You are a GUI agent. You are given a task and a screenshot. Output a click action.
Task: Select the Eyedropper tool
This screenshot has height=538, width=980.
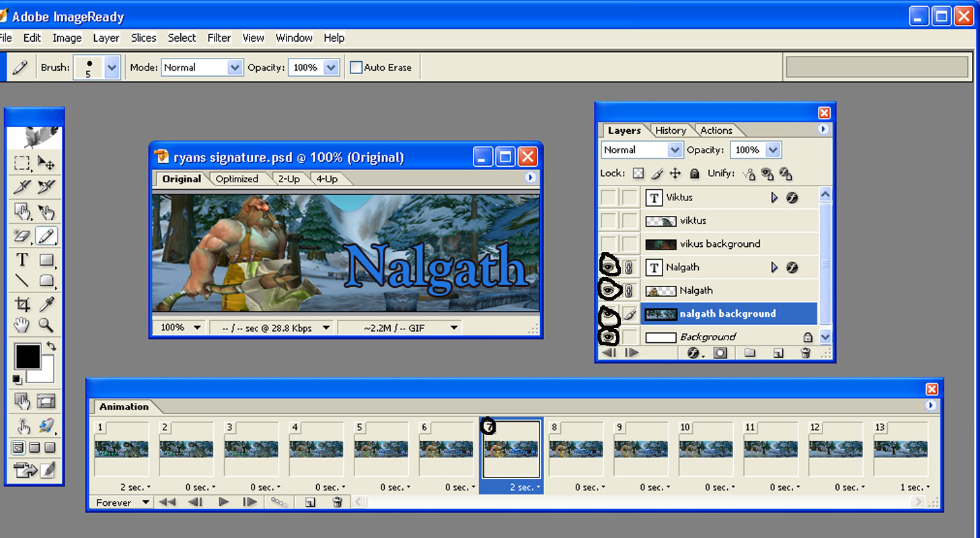pyautogui.click(x=46, y=305)
